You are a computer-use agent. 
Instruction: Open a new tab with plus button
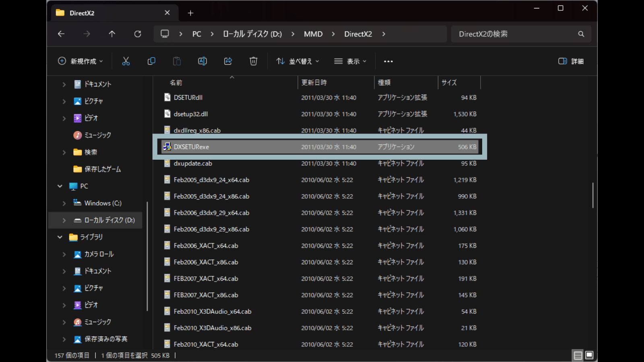click(190, 13)
